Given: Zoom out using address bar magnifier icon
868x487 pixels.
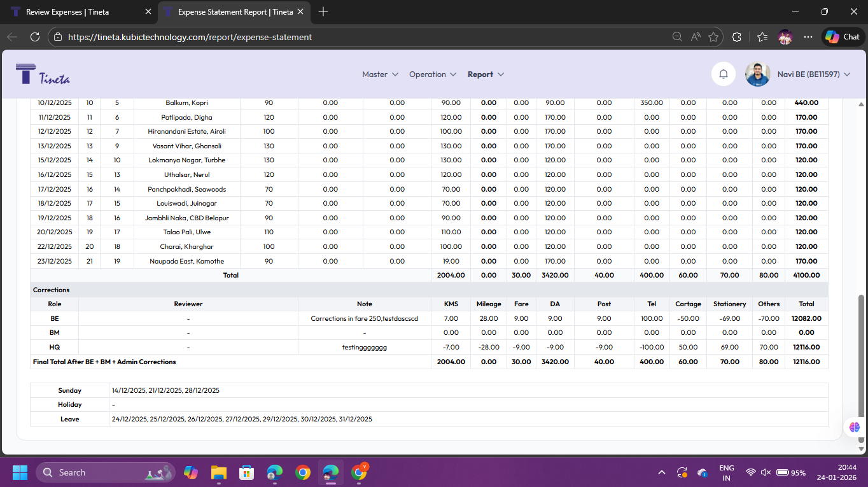Looking at the screenshot, I should pos(678,37).
